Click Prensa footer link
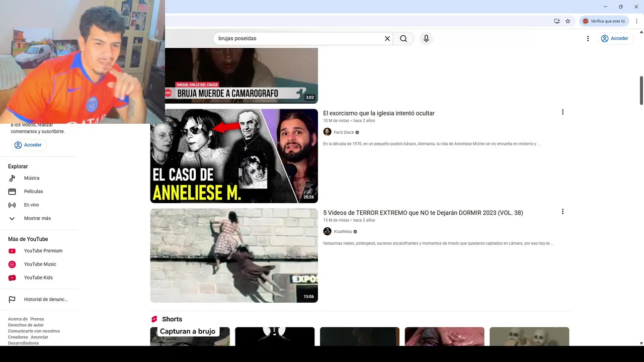Screen dimensions: 644x362 tap(37, 319)
